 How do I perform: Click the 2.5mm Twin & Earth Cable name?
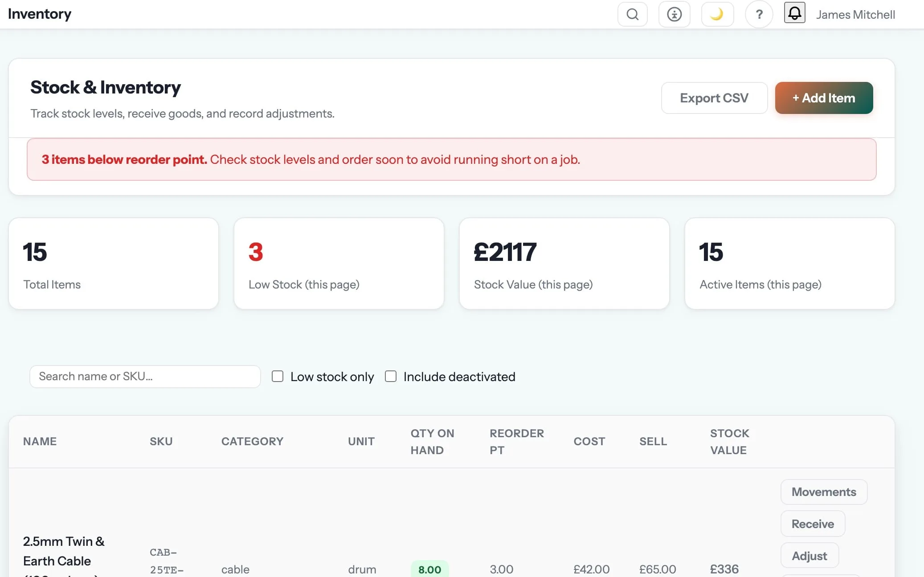[64, 556]
